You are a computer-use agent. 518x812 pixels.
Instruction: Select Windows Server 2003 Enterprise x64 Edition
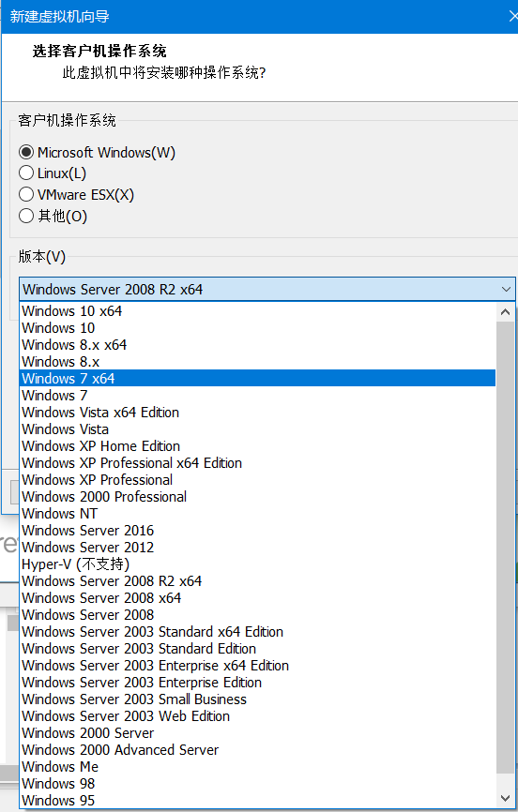pyautogui.click(x=258, y=666)
